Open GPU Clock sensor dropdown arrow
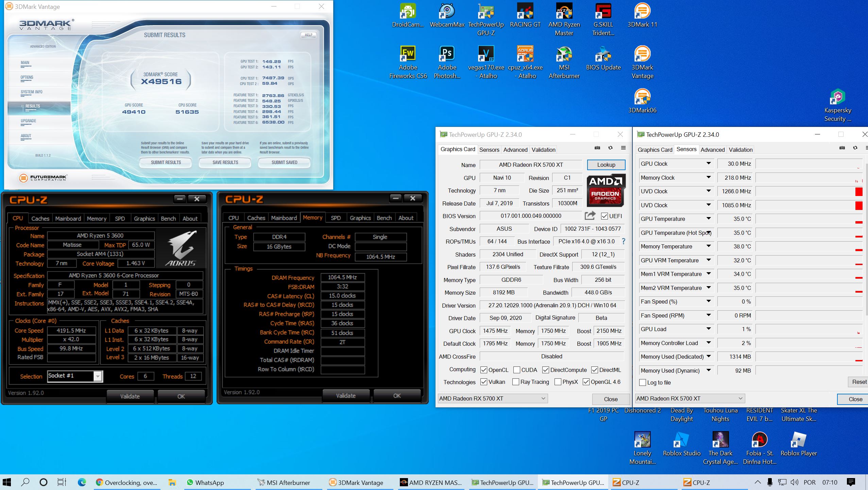This screenshot has width=868, height=490. [x=709, y=164]
